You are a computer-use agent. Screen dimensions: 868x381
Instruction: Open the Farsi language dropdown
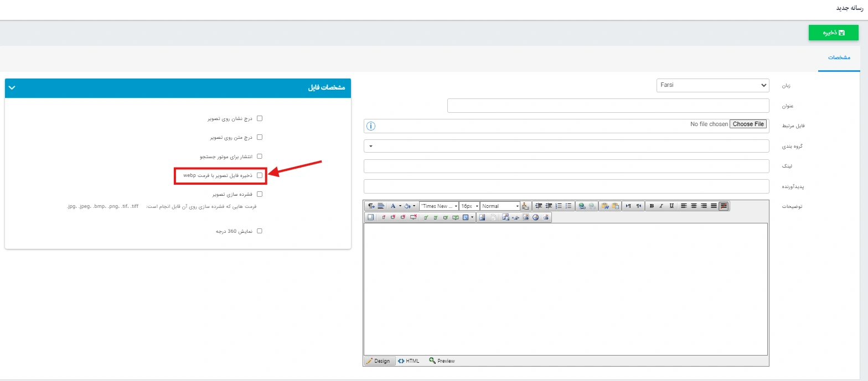pyautogui.click(x=713, y=86)
